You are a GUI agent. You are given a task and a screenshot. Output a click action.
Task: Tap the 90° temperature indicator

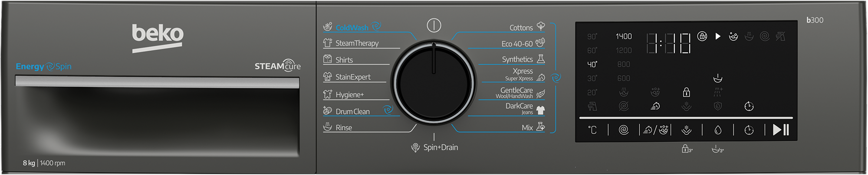click(x=592, y=36)
